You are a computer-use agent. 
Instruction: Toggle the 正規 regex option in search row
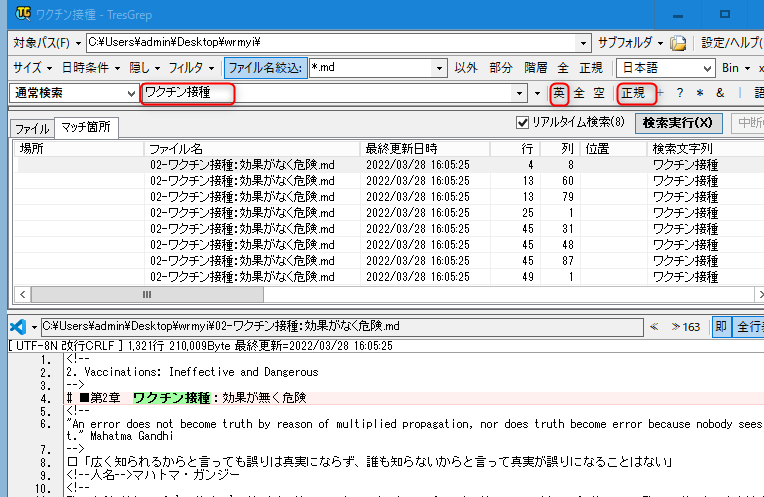click(x=633, y=93)
